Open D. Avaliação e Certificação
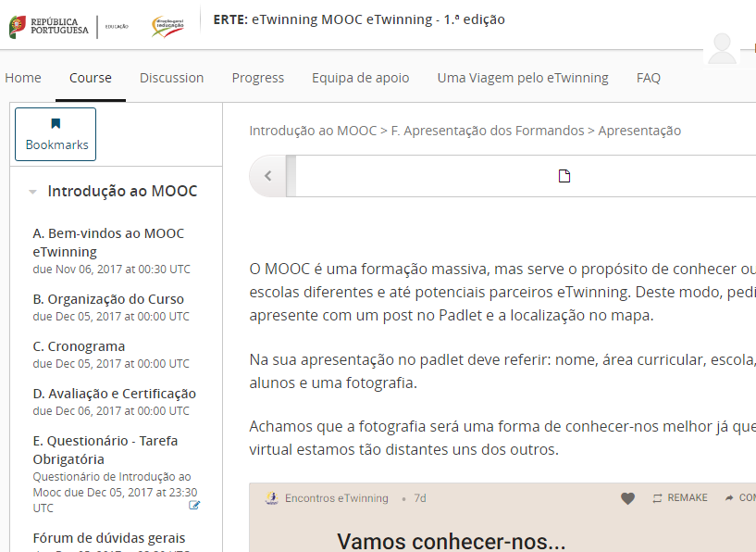Screen dimensions: 756x552 click(114, 394)
